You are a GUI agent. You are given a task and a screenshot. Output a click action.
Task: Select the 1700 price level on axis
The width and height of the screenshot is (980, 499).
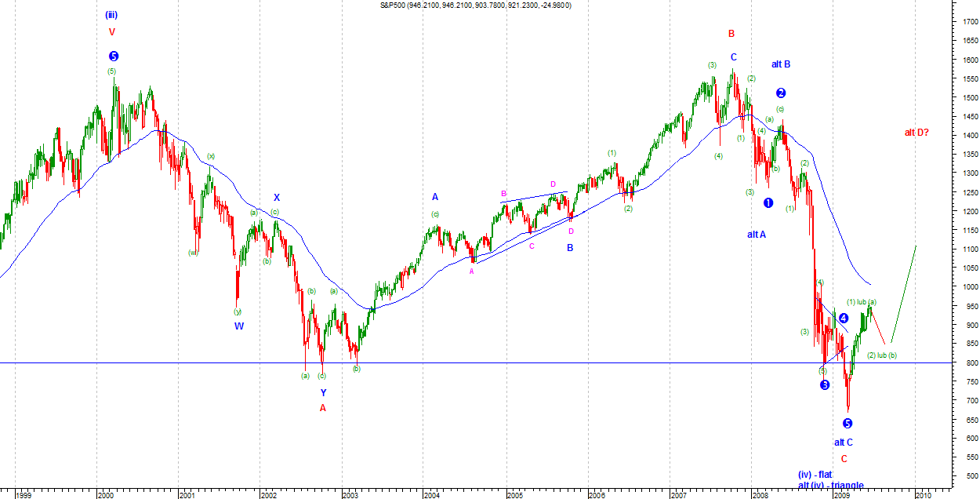(970, 22)
